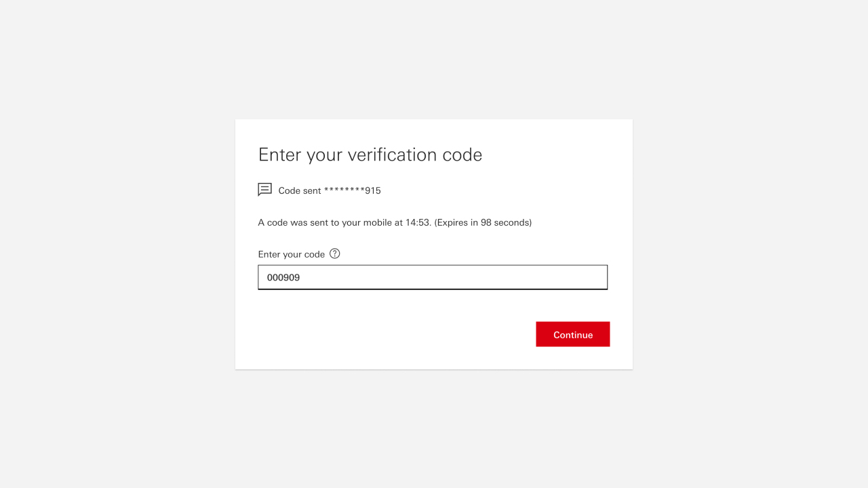Image resolution: width=868 pixels, height=488 pixels.
Task: Click the word "code" ending the heading
Action: (462, 155)
